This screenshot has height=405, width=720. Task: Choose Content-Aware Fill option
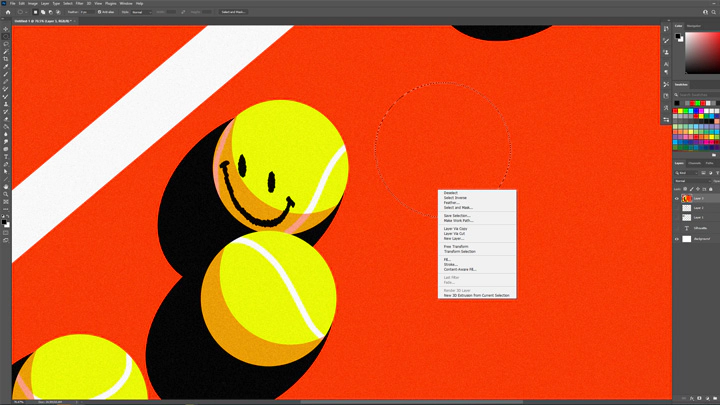click(x=460, y=270)
